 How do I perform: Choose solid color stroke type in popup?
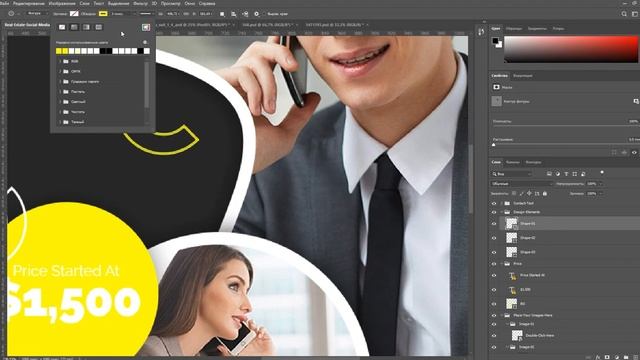(74, 27)
